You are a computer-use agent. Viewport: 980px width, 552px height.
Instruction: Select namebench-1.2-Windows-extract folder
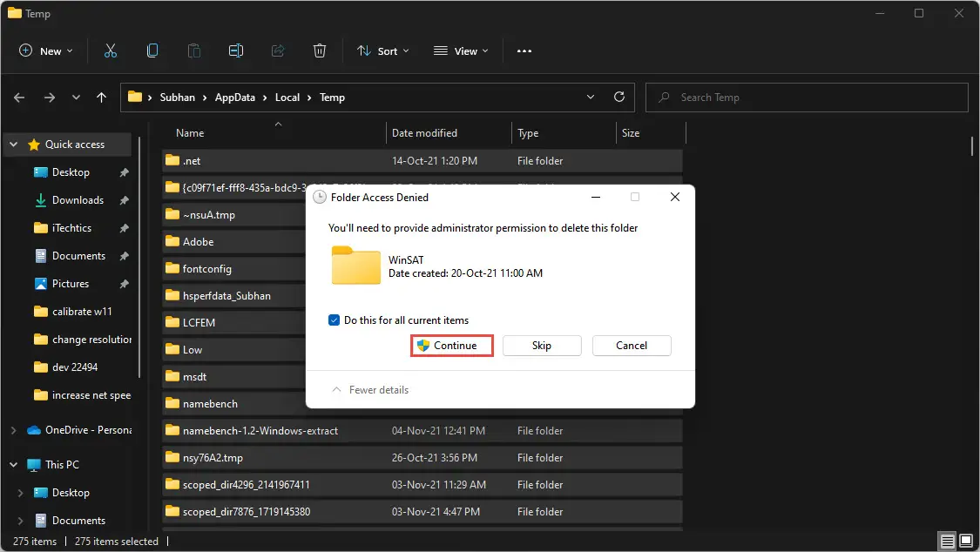click(x=422, y=430)
